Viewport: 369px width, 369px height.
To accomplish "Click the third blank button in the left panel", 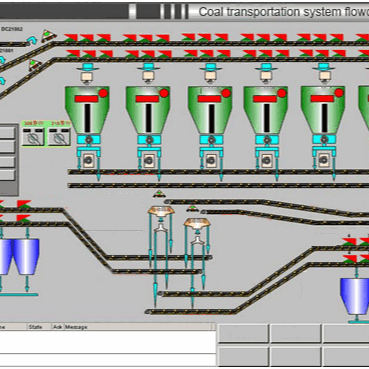I will 7,161.
